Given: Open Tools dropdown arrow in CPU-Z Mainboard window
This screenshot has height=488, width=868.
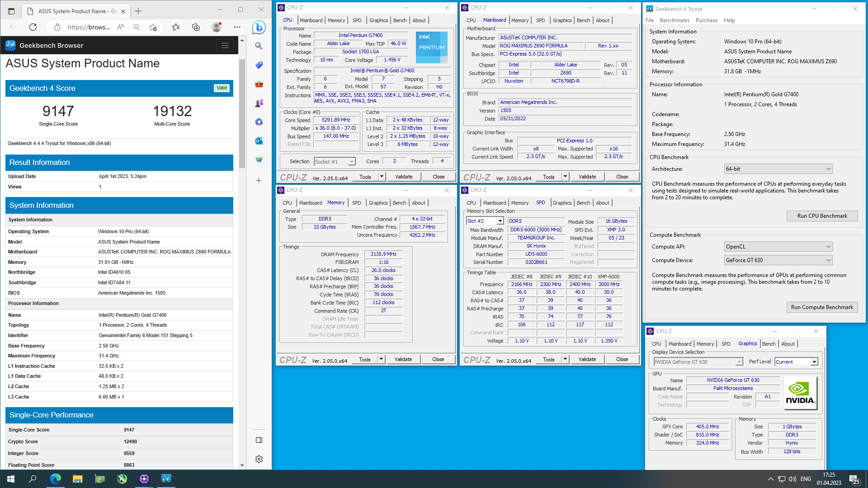Looking at the screenshot, I should 565,177.
